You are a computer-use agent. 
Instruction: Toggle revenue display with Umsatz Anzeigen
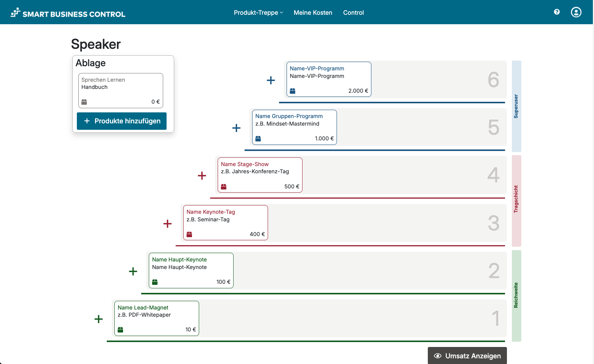click(467, 356)
